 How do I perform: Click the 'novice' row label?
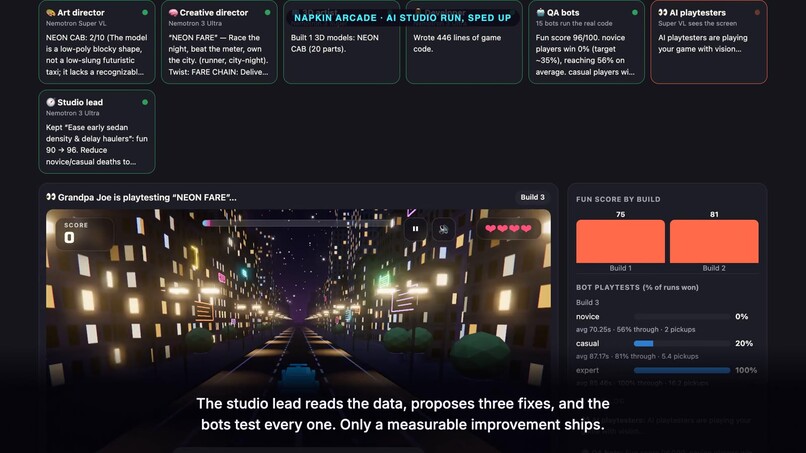point(588,317)
